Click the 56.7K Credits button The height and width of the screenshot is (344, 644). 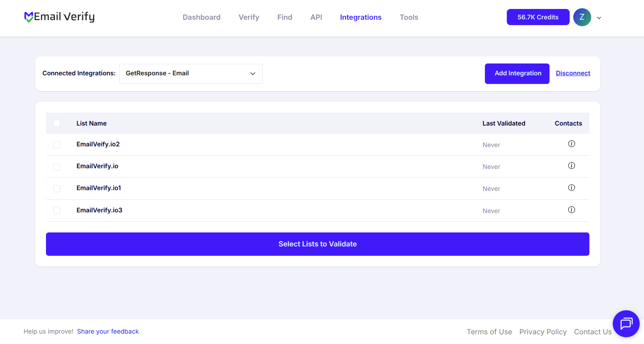click(x=538, y=17)
